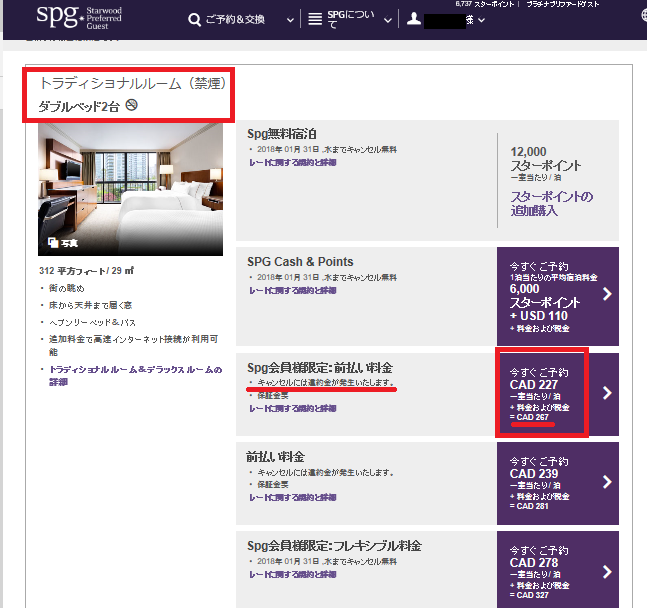Open rate details link under Spg会員様限定:前払い料金
The height and width of the screenshot is (608, 647).
coord(293,409)
